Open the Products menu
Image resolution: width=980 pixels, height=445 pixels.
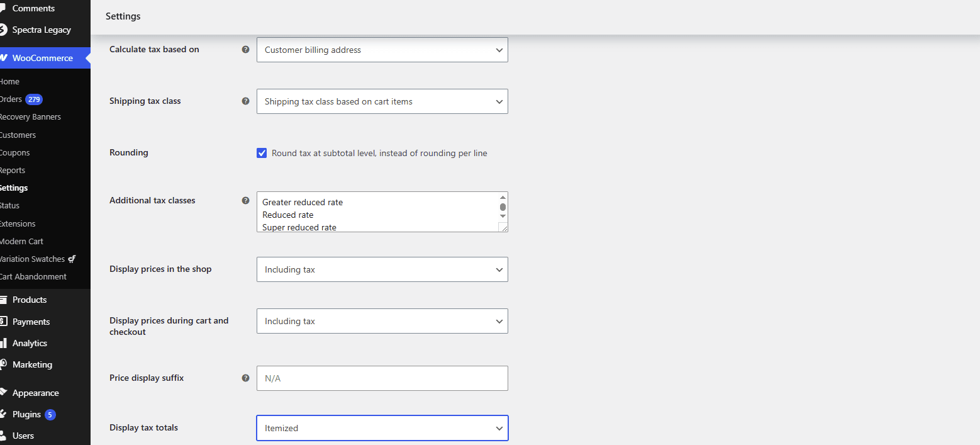coord(30,300)
